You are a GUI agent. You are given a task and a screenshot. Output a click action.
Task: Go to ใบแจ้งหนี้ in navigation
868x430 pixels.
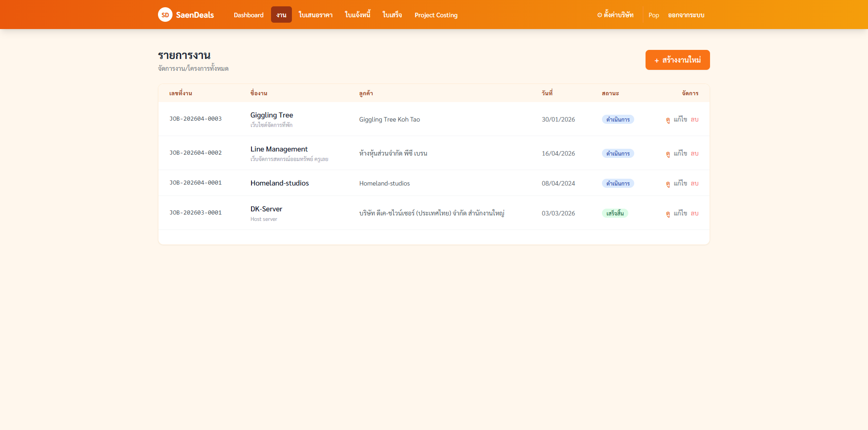click(x=358, y=15)
